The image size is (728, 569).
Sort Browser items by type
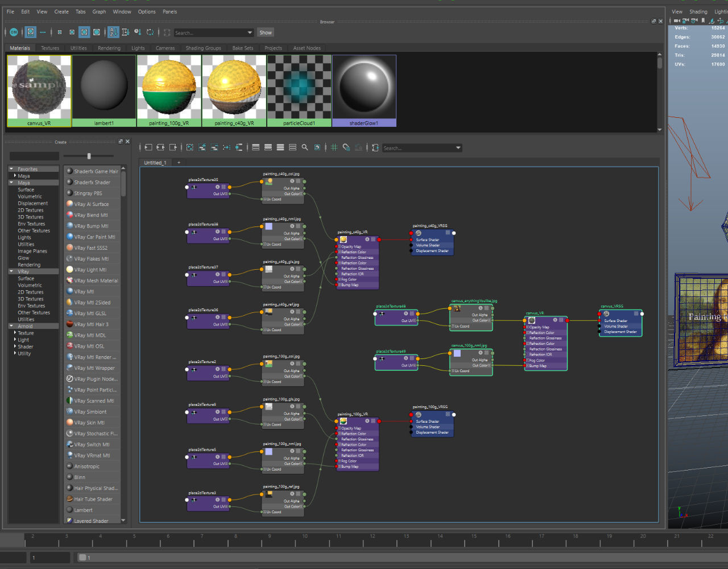(126, 32)
